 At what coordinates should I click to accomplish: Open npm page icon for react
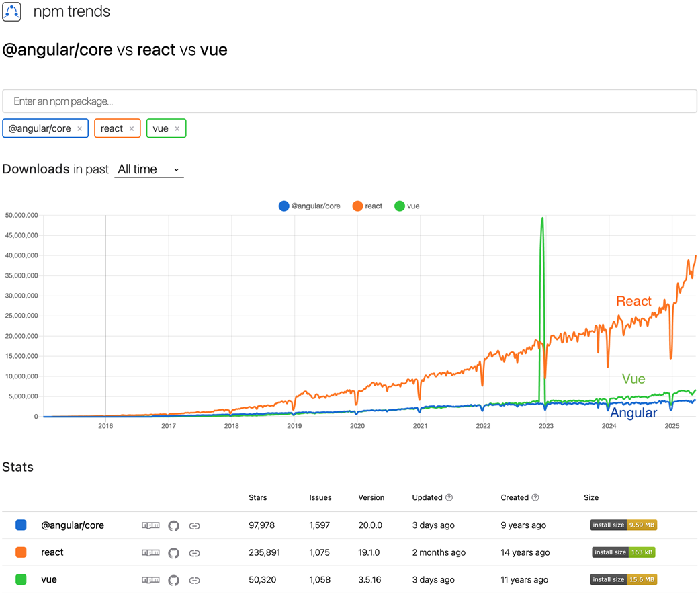150,552
